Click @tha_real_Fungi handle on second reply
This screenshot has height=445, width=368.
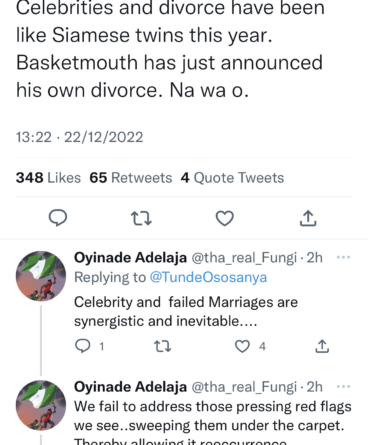pyautogui.click(x=244, y=387)
